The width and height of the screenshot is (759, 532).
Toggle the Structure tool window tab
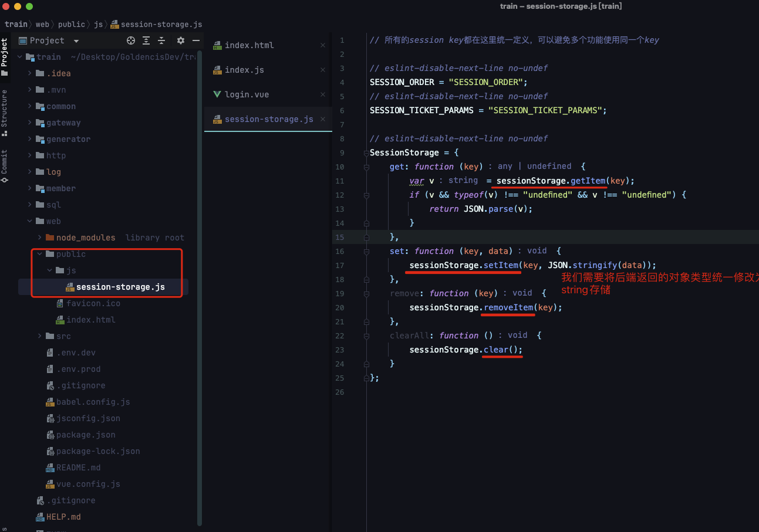click(5, 113)
